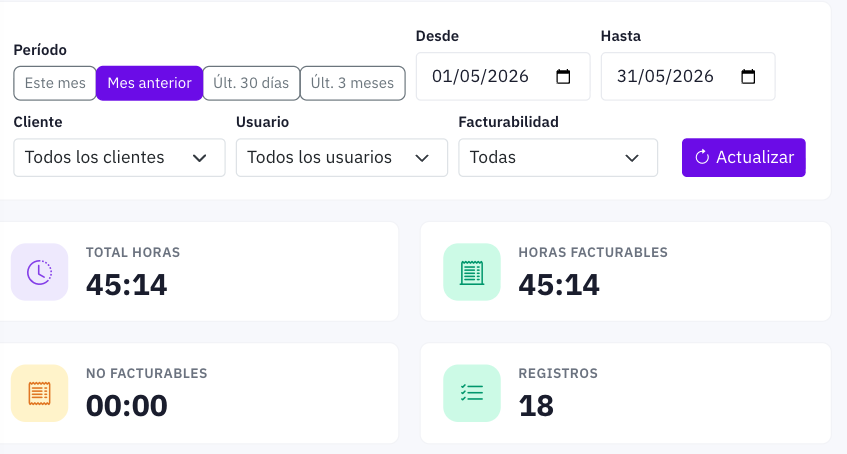
Task: Select the Este mes period
Action: pyautogui.click(x=55, y=83)
